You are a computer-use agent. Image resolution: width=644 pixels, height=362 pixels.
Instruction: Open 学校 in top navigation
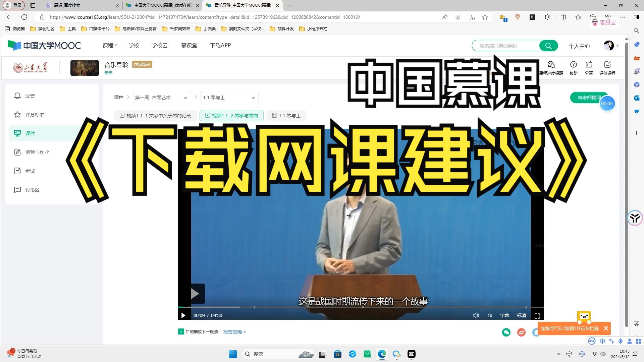[133, 45]
